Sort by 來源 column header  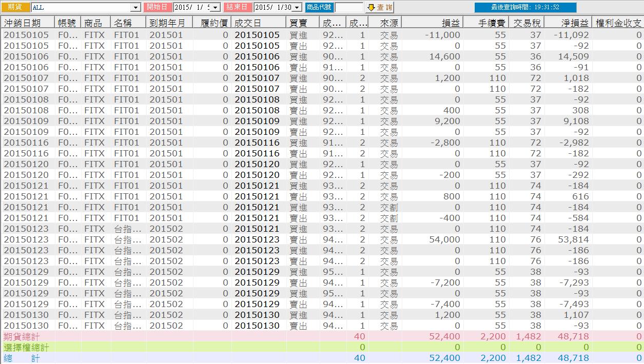pyautogui.click(x=385, y=23)
